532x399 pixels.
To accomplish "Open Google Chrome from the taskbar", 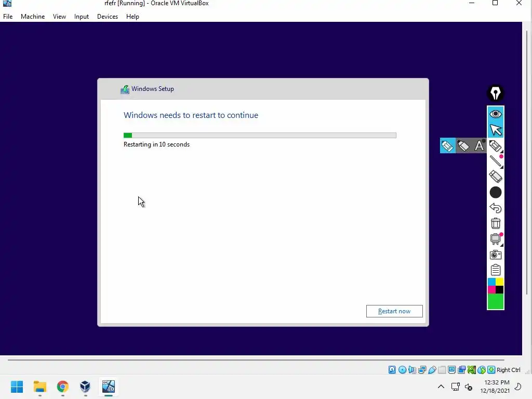I will tap(63, 387).
